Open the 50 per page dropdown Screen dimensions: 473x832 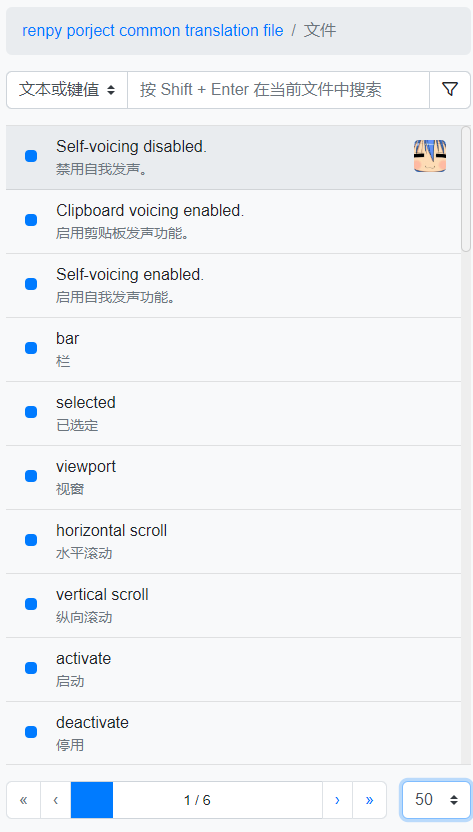coord(436,800)
